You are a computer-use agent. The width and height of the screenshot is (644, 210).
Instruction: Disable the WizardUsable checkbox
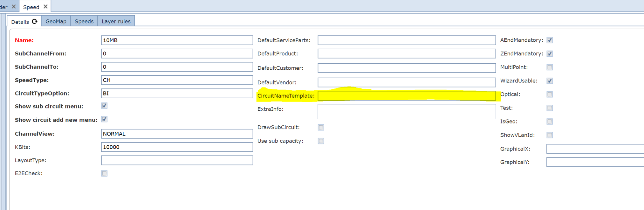(x=550, y=81)
